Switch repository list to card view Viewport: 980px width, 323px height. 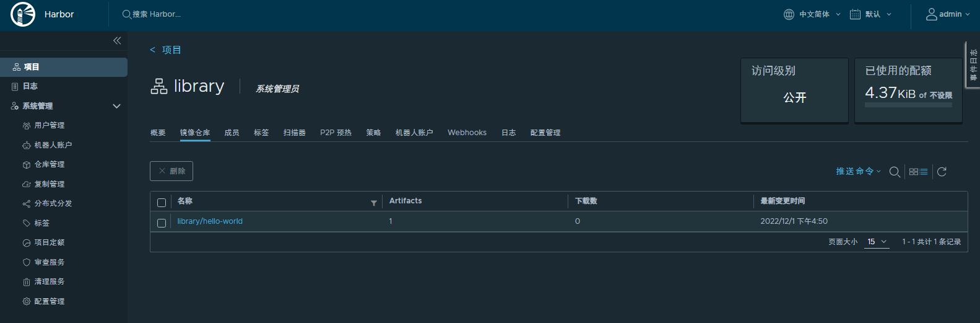[914, 172]
